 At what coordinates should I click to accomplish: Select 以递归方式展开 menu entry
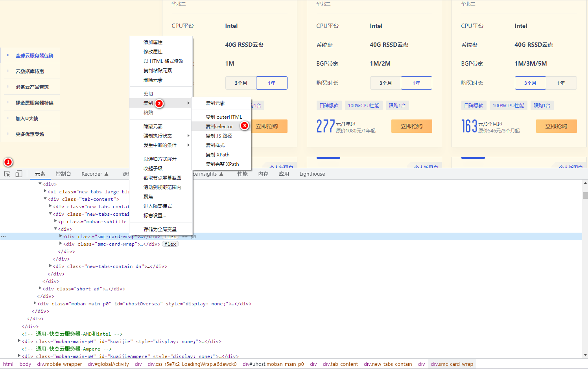point(161,159)
